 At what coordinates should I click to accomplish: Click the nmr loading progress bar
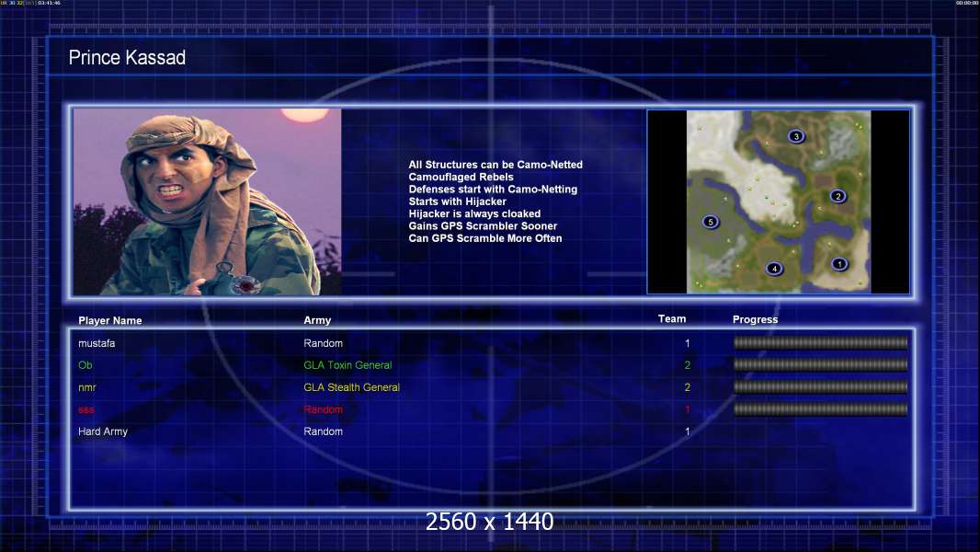[821, 387]
